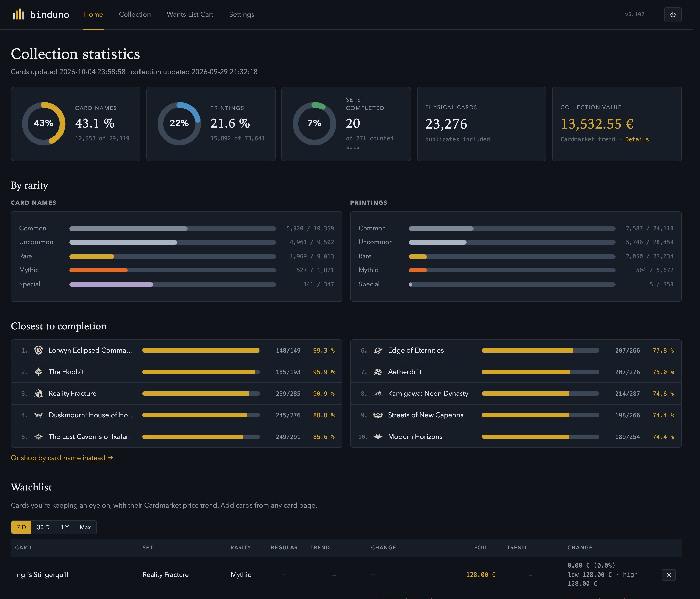700x599 pixels.
Task: Click the Duskmourn set symbol icon
Action: click(39, 415)
